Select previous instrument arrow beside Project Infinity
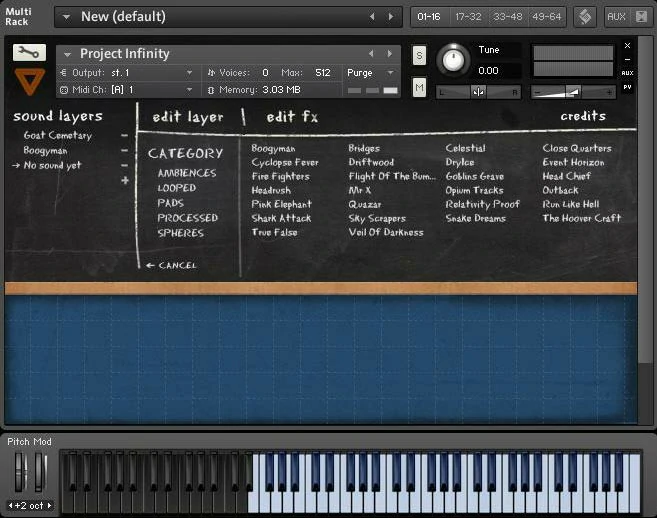 click(x=371, y=54)
